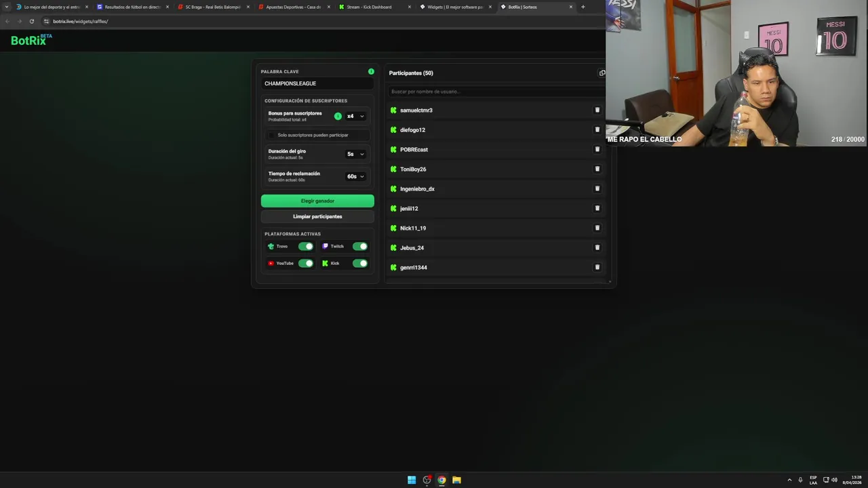This screenshot has height=488, width=868.
Task: Click the Trovo platform icon
Action: point(271,246)
